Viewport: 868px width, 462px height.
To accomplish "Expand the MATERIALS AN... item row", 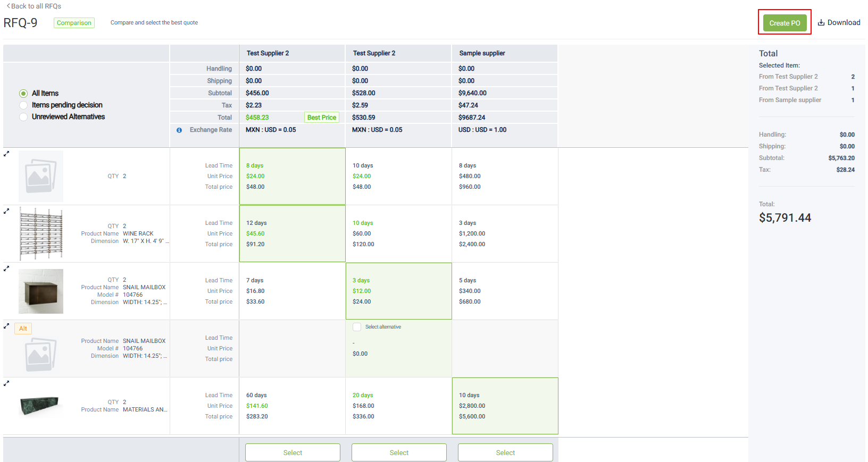I will (x=6, y=383).
